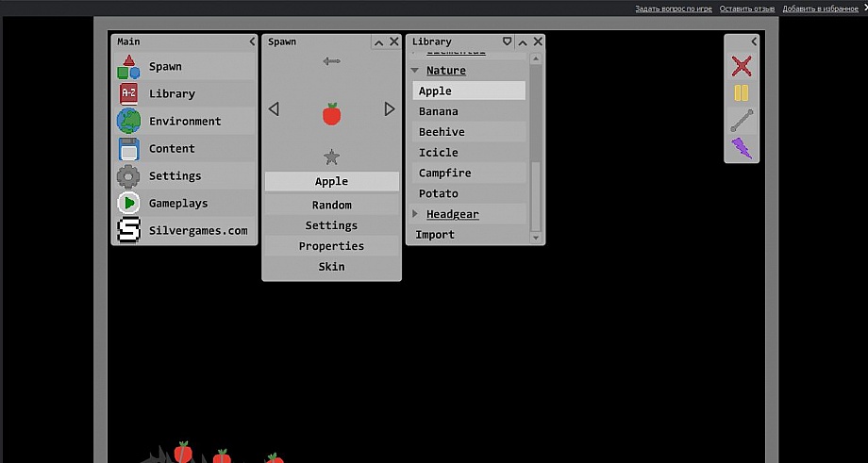Close the Spawn panel

(x=394, y=41)
